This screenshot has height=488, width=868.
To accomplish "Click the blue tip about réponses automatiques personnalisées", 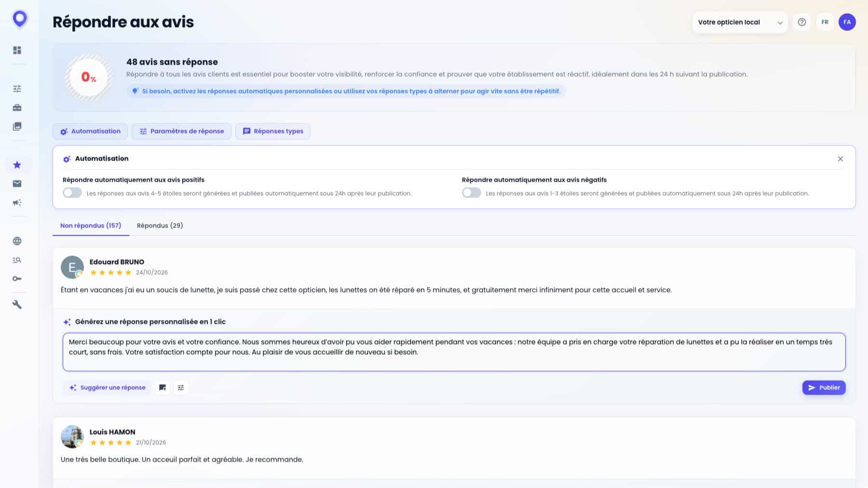I will [x=346, y=91].
